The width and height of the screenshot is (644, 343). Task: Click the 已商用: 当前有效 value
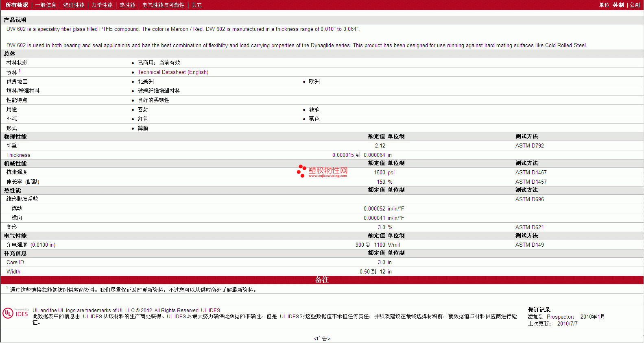(x=159, y=63)
